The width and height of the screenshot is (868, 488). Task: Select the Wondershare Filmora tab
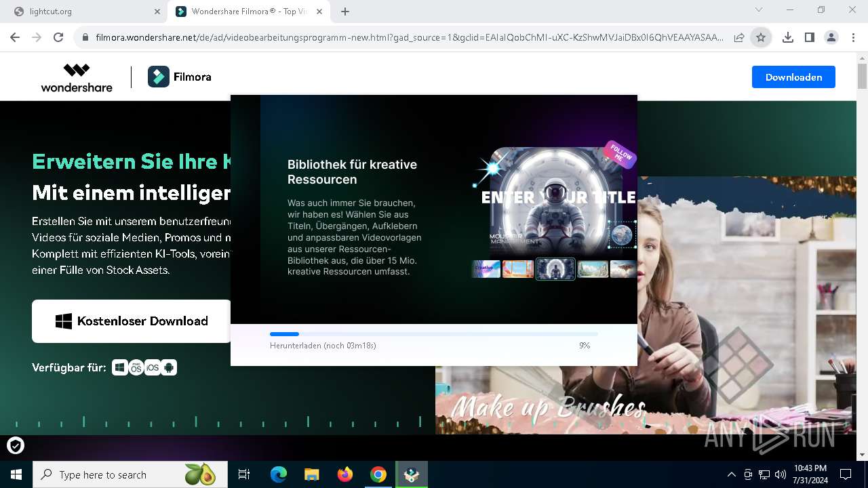click(248, 12)
